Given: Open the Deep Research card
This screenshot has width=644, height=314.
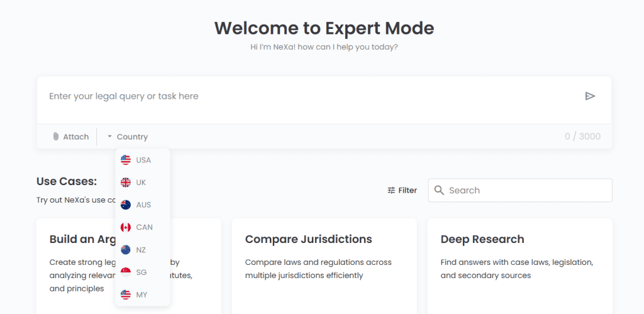Looking at the screenshot, I should pos(520,266).
